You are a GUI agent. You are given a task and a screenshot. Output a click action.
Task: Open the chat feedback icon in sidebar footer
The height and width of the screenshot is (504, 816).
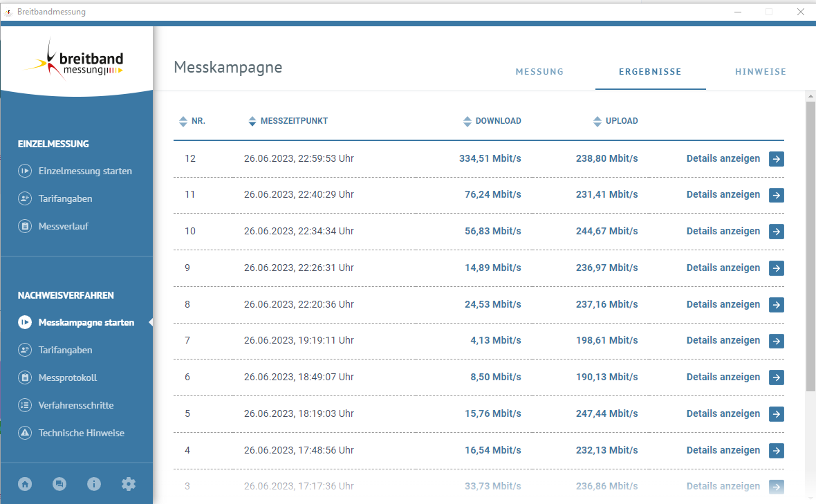[x=59, y=484]
